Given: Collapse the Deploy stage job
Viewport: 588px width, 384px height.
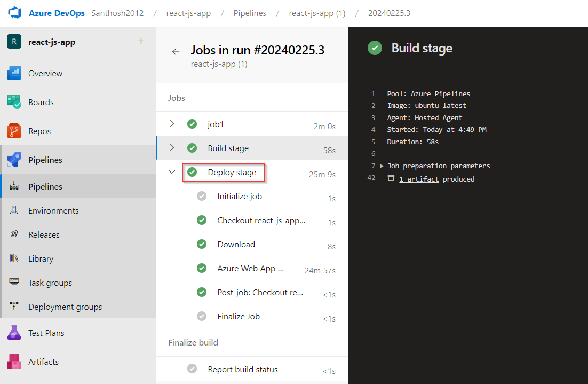Looking at the screenshot, I should (x=172, y=172).
